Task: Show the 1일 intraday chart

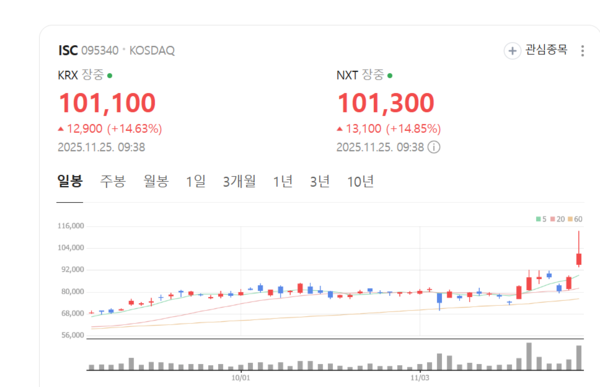Action: pyautogui.click(x=196, y=181)
